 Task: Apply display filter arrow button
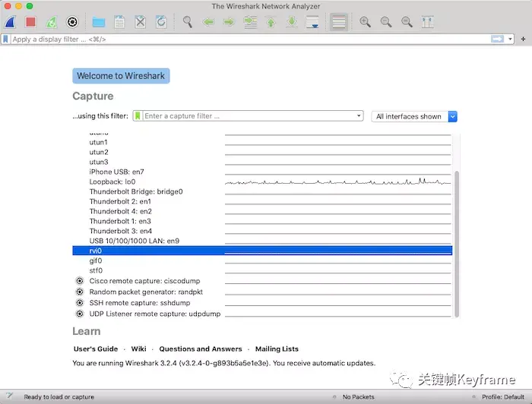[497, 39]
